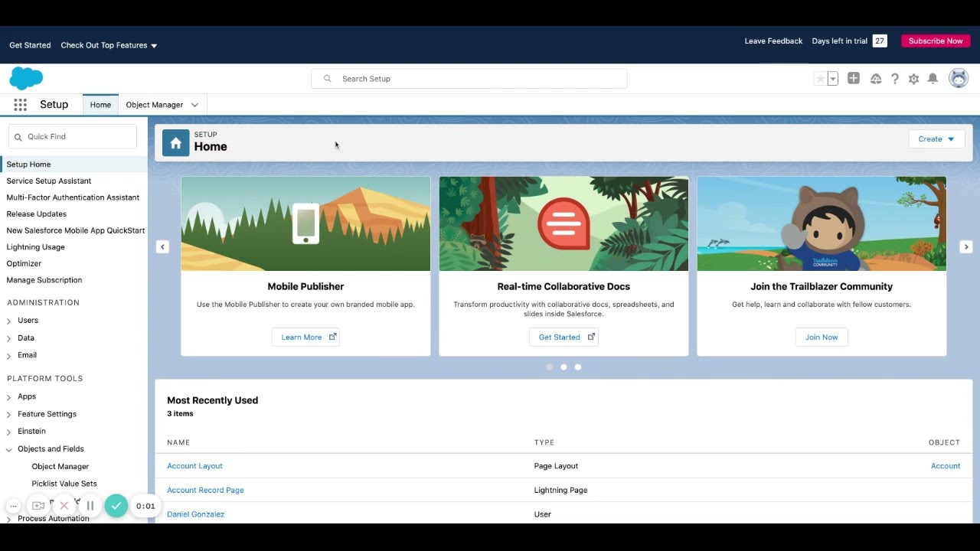Click the Quick Find magnifier icon

(x=18, y=137)
